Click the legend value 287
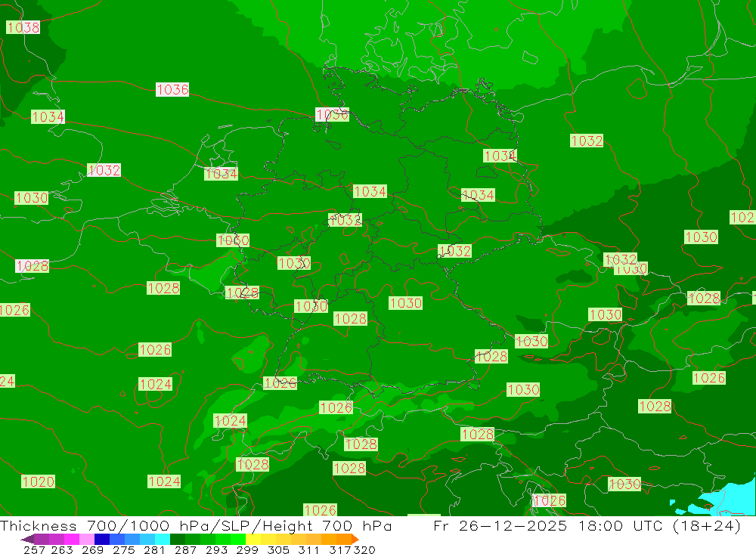The image size is (756, 554). pyautogui.click(x=185, y=549)
